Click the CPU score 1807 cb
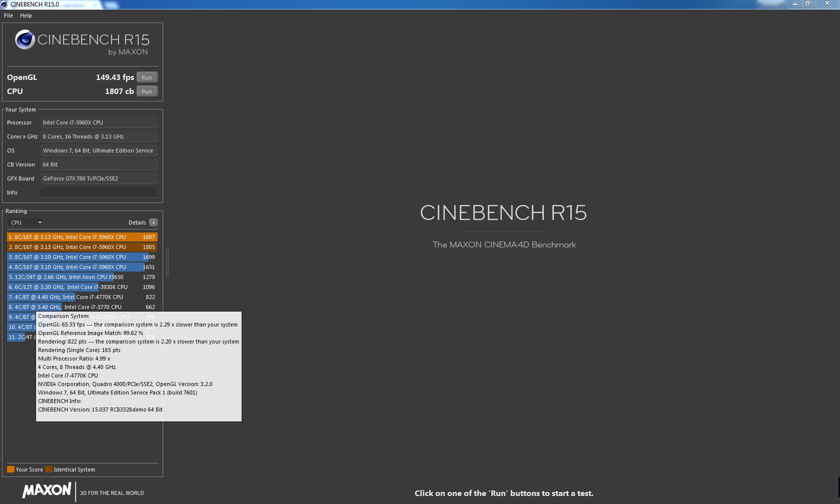 click(x=120, y=91)
